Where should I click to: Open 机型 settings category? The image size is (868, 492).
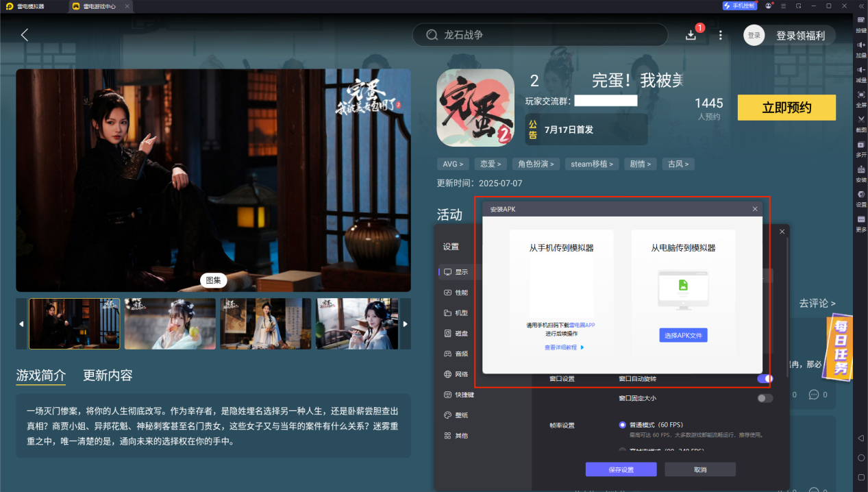coord(456,313)
